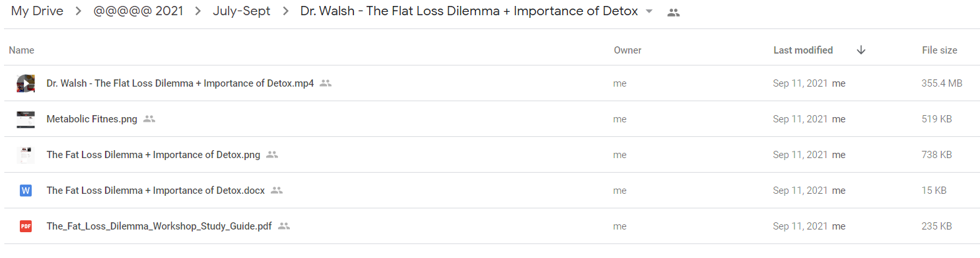Viewport: 980px width, 258px height.
Task: Open the current folder dropdown arrow
Action: click(x=649, y=12)
